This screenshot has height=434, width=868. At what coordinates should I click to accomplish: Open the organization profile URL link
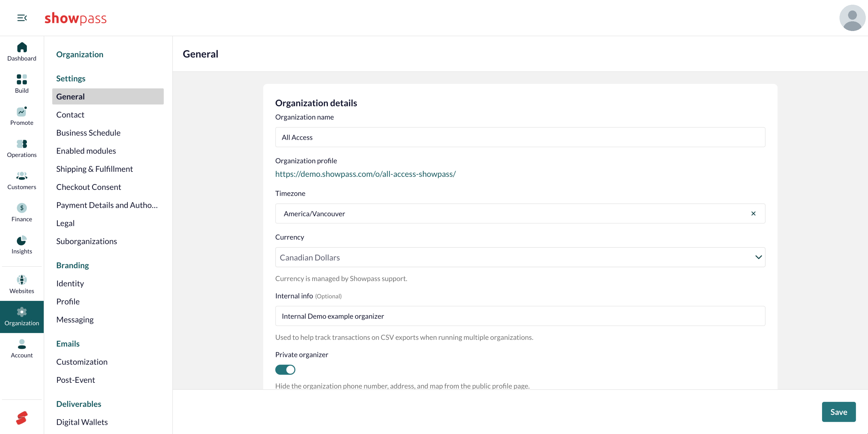tap(365, 174)
